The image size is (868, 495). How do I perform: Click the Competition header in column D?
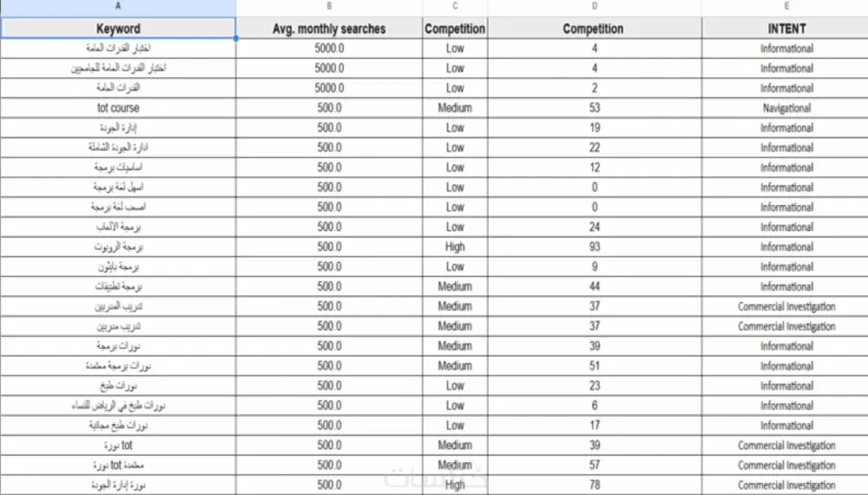point(595,29)
